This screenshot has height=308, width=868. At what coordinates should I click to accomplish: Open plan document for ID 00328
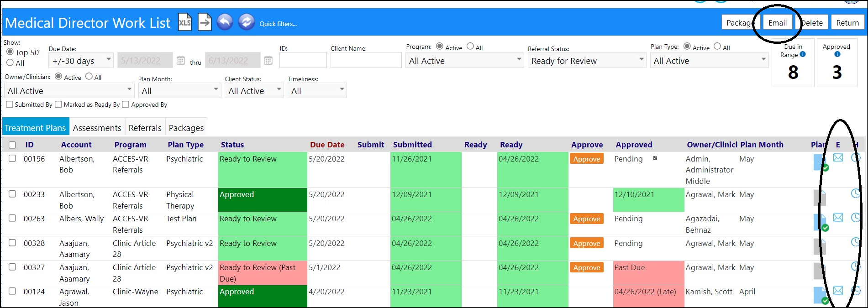[x=820, y=246]
